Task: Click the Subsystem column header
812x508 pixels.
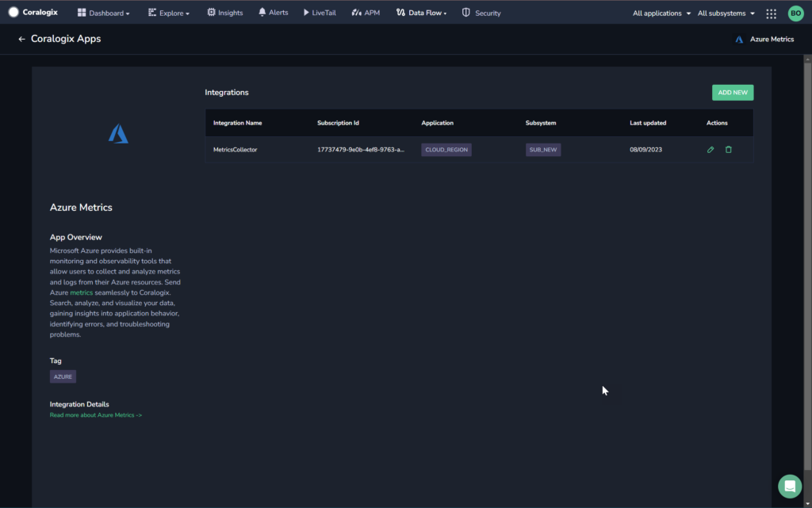Action: [x=541, y=123]
